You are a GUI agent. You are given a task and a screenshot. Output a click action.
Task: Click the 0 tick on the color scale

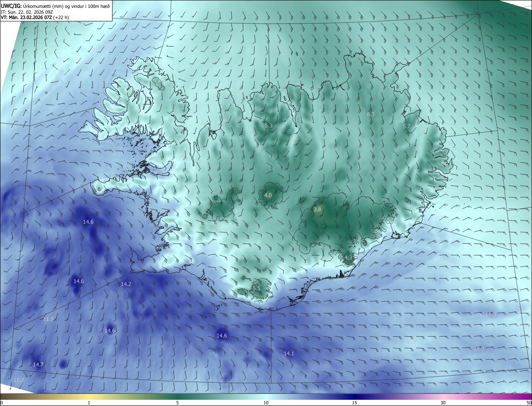2,403
